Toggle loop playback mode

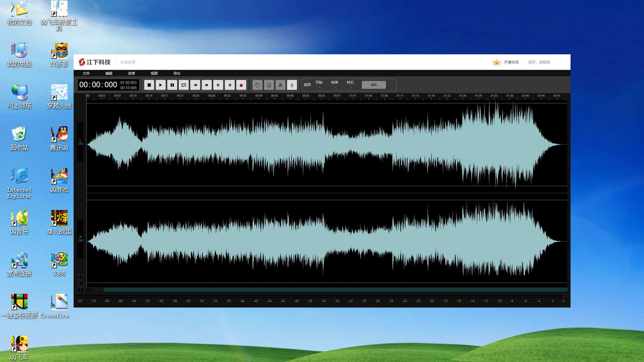click(x=184, y=85)
